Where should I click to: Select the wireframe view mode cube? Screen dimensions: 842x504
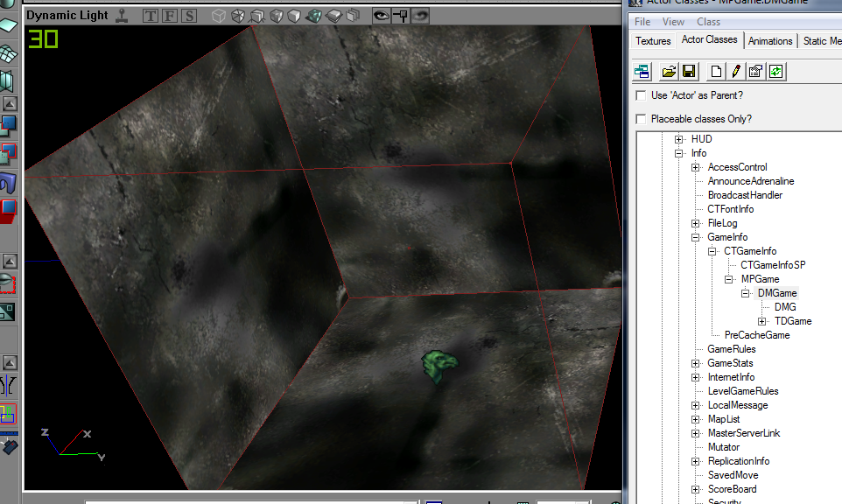(x=218, y=16)
